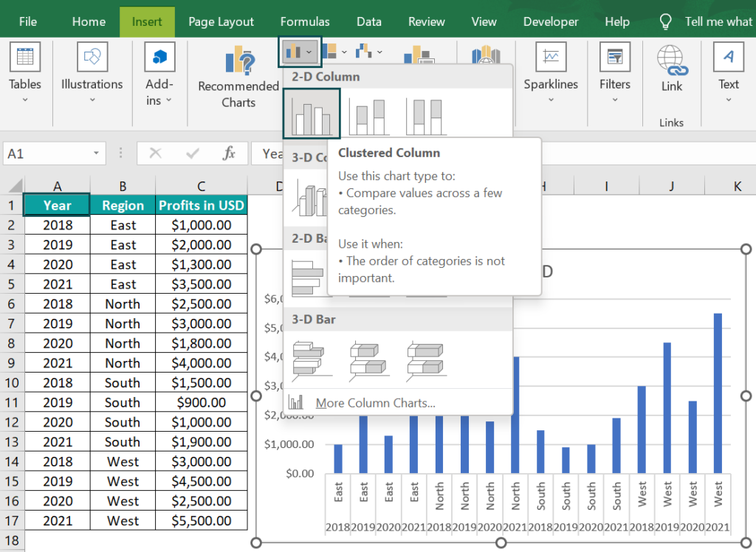Expand the Illustrations group dropdown
This screenshot has height=552, width=756.
[x=92, y=100]
